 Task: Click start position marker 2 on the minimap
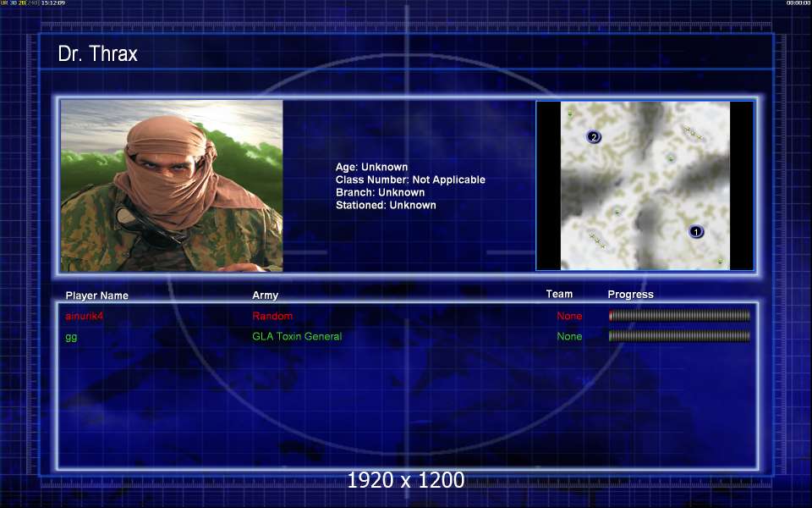click(x=594, y=137)
